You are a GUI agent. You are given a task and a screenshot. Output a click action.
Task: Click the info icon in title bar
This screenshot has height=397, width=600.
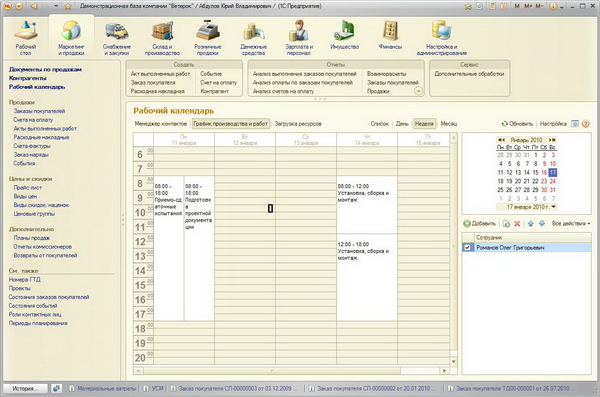[553, 6]
